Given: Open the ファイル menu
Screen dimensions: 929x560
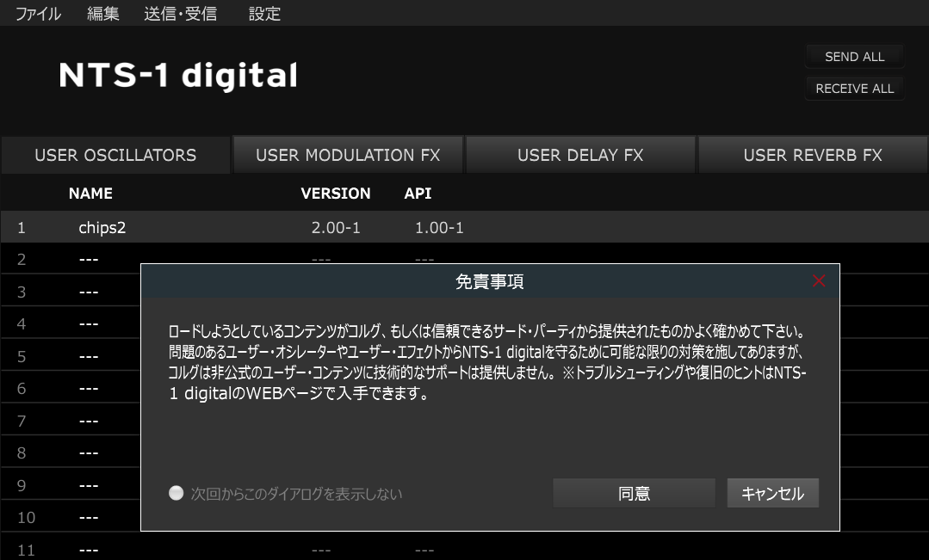Looking at the screenshot, I should (38, 13).
